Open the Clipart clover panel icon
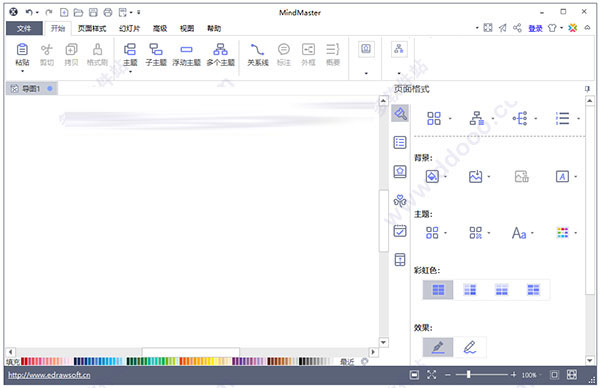 400,200
